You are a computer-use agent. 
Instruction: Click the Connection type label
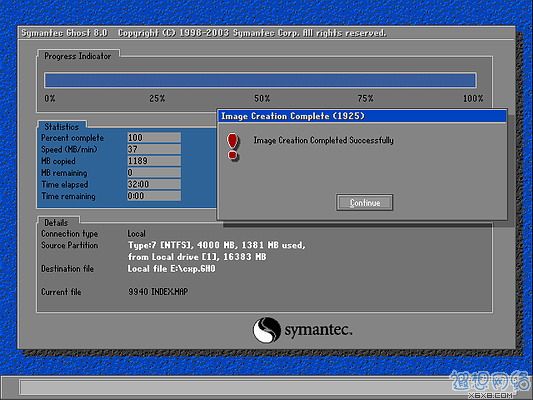(69, 233)
